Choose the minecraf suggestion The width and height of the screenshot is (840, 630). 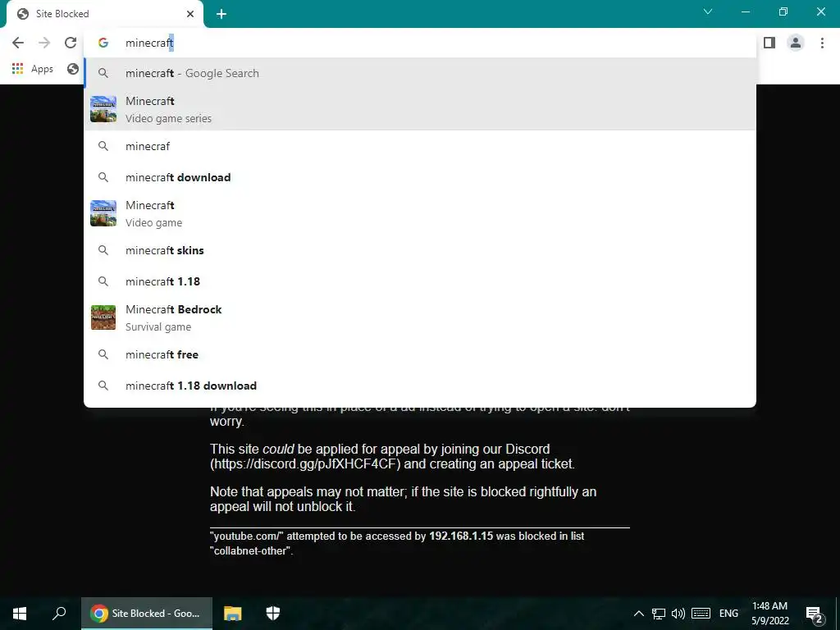(x=420, y=146)
